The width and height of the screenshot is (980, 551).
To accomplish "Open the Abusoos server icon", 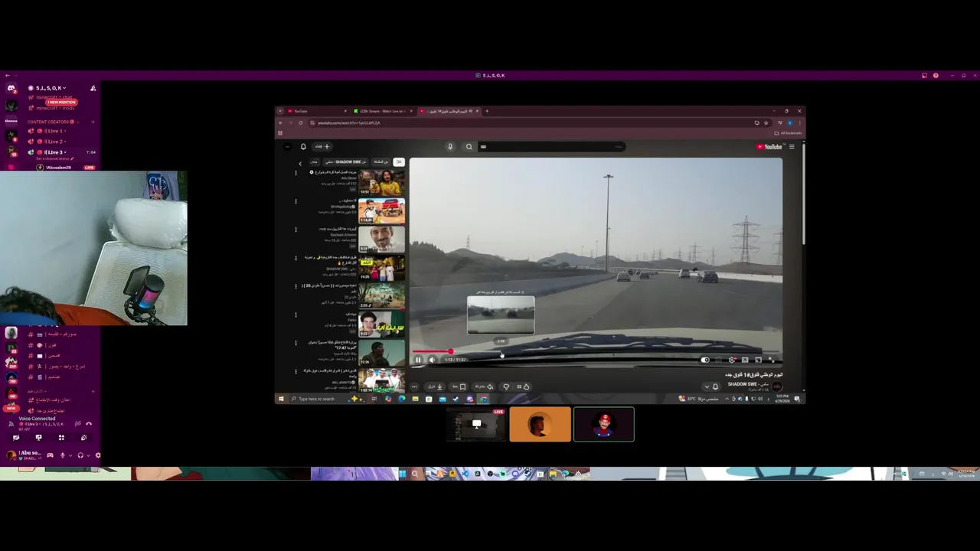I will (x=11, y=121).
